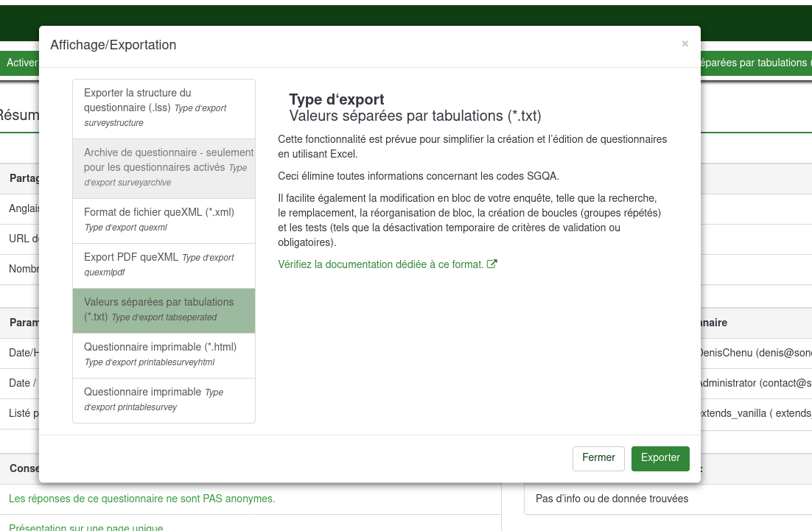
Task: Open 'Les réponses de ce questionnaire ne sont PAS anonymes' link
Action: [x=141, y=499]
